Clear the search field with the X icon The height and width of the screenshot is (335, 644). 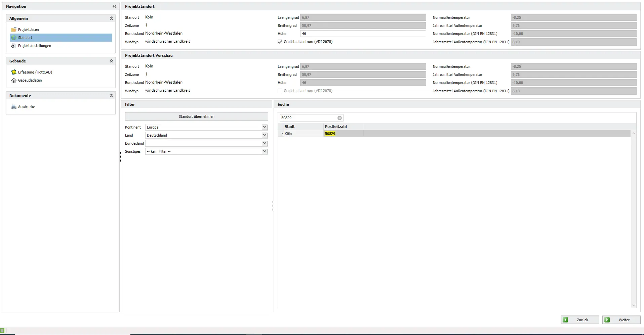point(339,118)
